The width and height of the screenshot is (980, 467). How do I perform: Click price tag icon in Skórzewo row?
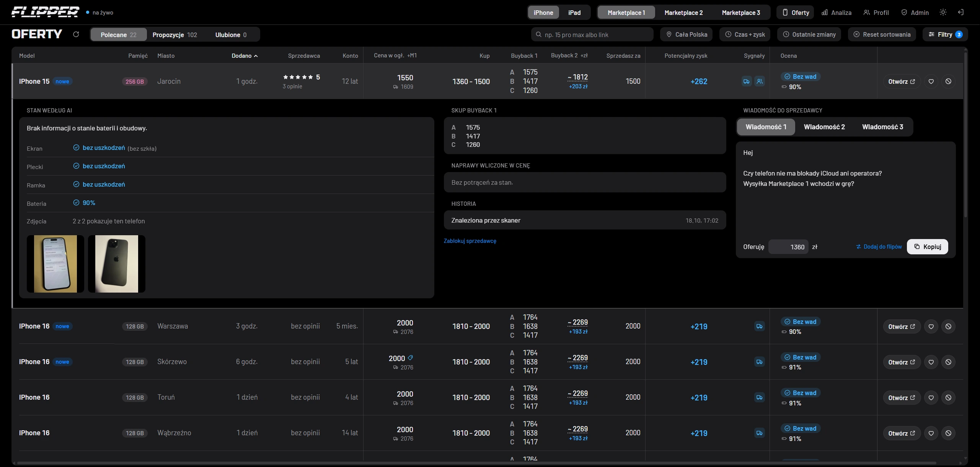(x=410, y=358)
